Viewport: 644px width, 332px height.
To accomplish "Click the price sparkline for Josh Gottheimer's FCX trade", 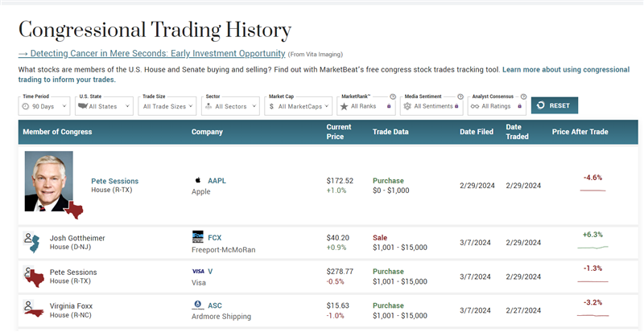I will (592, 247).
